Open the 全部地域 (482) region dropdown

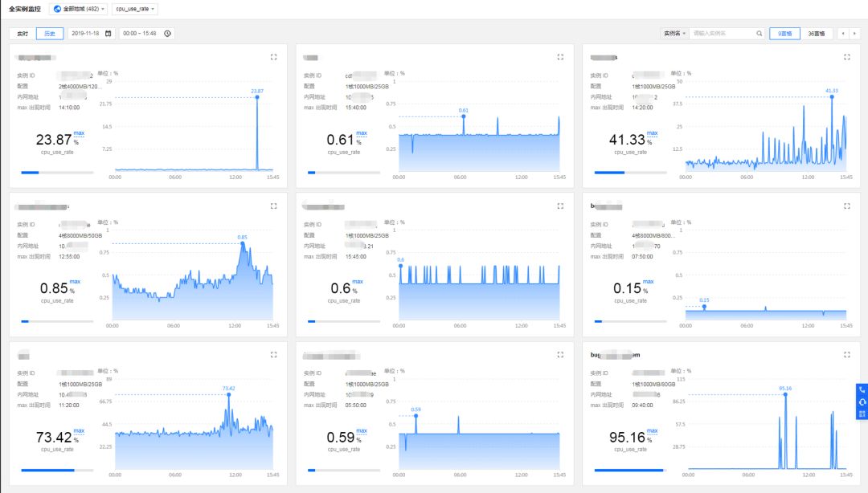coord(79,9)
